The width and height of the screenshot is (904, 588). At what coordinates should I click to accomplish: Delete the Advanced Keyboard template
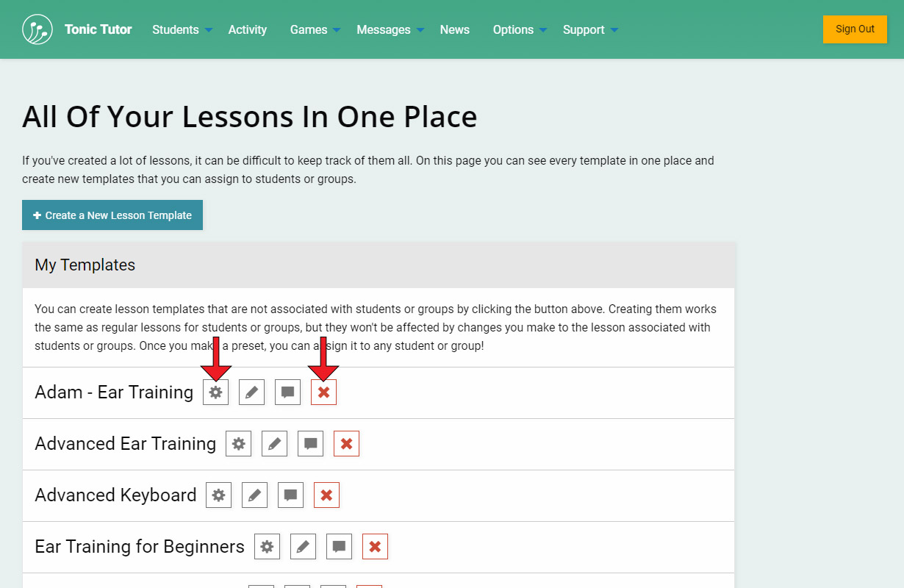pos(326,495)
